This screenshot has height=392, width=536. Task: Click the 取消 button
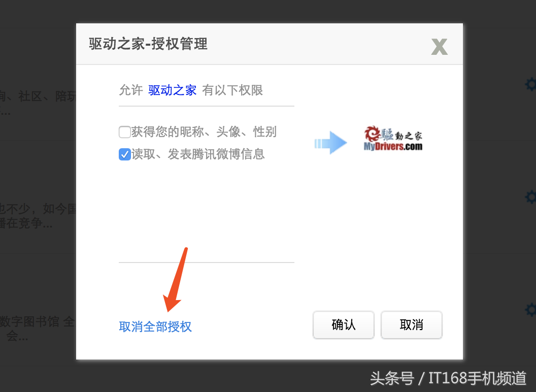pyautogui.click(x=412, y=324)
